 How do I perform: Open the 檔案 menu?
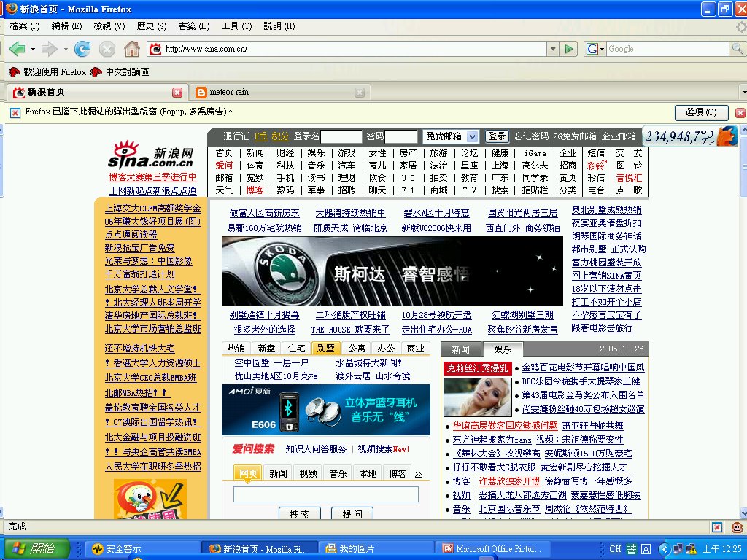tap(24, 26)
